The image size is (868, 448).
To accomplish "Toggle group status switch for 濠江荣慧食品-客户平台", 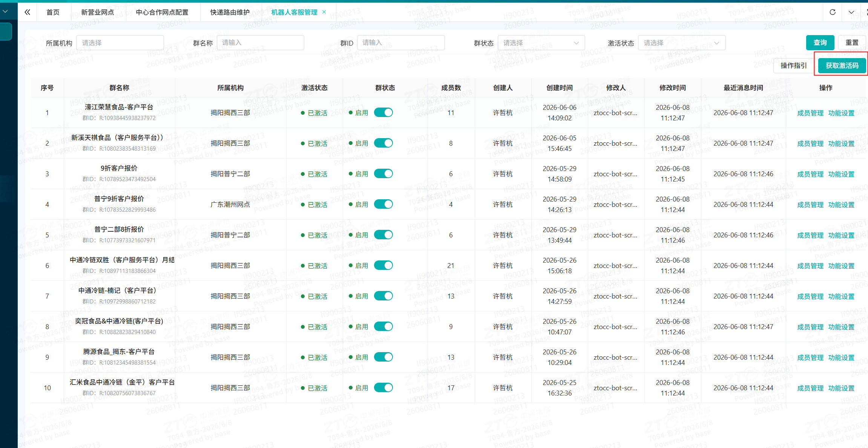I will [x=383, y=112].
